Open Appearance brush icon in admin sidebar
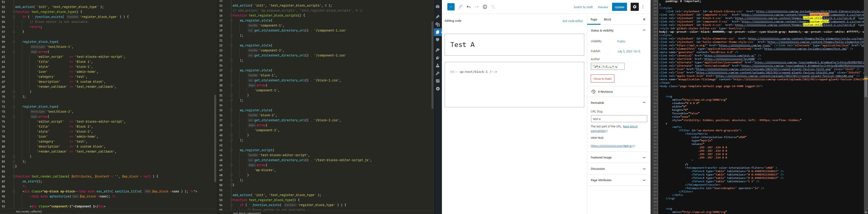 click(438, 50)
